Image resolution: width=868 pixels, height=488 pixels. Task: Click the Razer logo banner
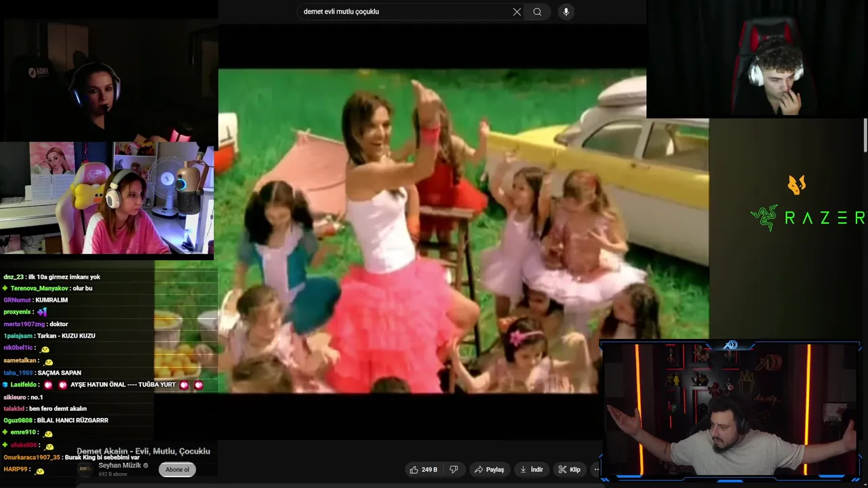pos(807,217)
